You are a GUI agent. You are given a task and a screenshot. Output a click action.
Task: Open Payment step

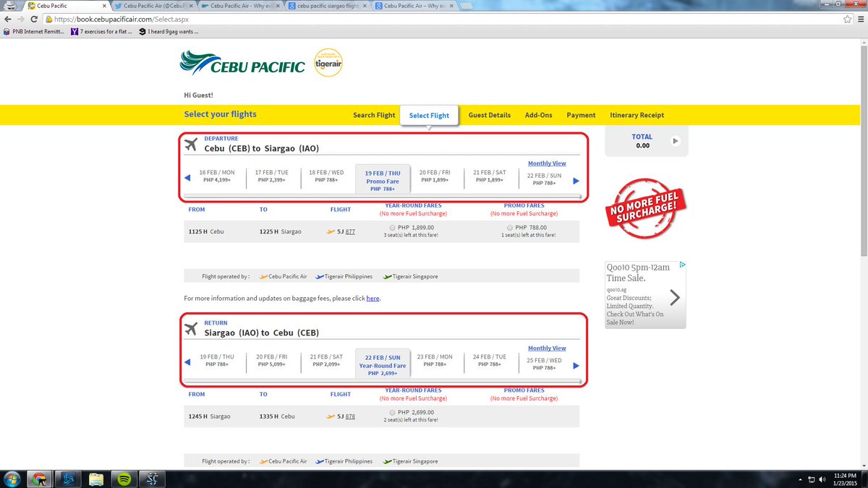coord(581,115)
